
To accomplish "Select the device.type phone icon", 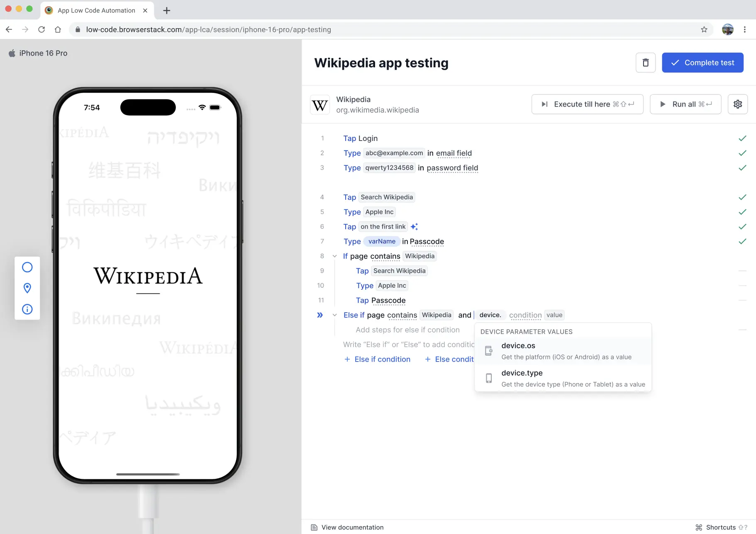I will (489, 378).
